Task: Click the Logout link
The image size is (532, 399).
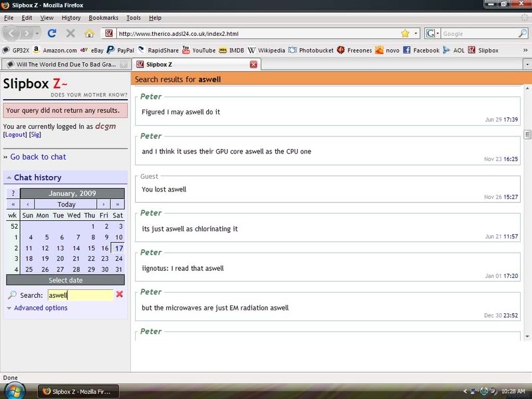Action: tap(15, 134)
